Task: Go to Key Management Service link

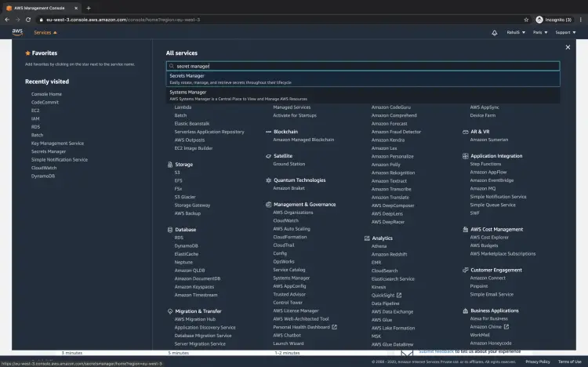Action: 57,144
